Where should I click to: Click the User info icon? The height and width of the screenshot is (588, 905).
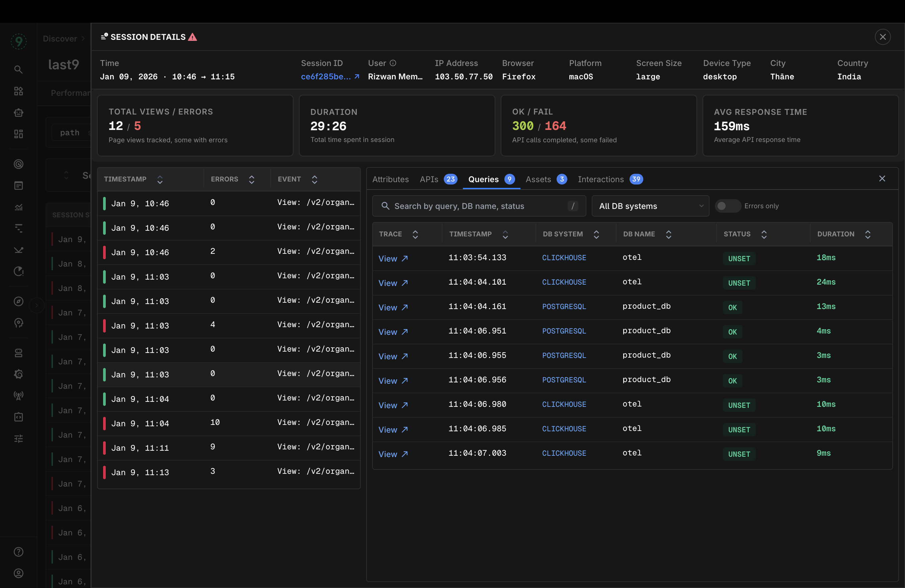pos(393,63)
